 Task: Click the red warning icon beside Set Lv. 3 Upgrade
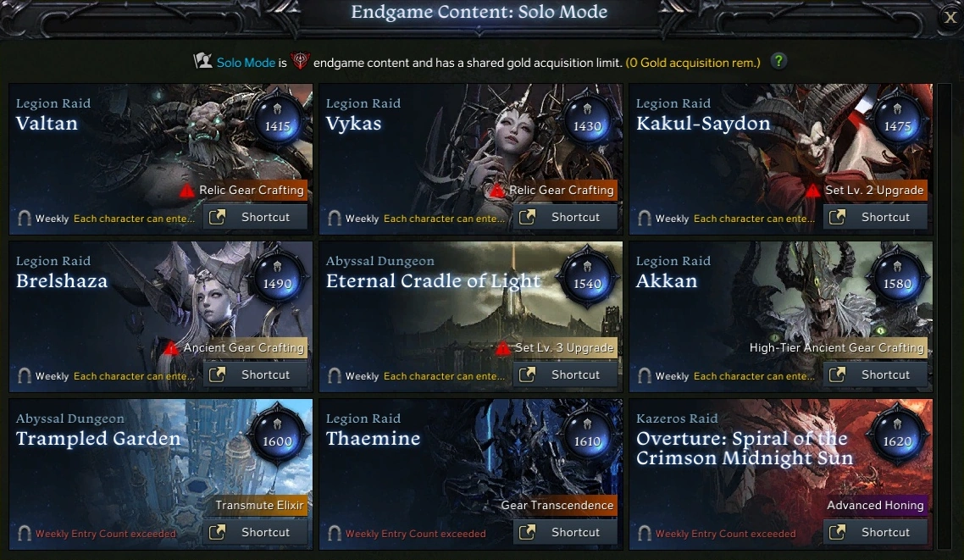[x=502, y=348]
